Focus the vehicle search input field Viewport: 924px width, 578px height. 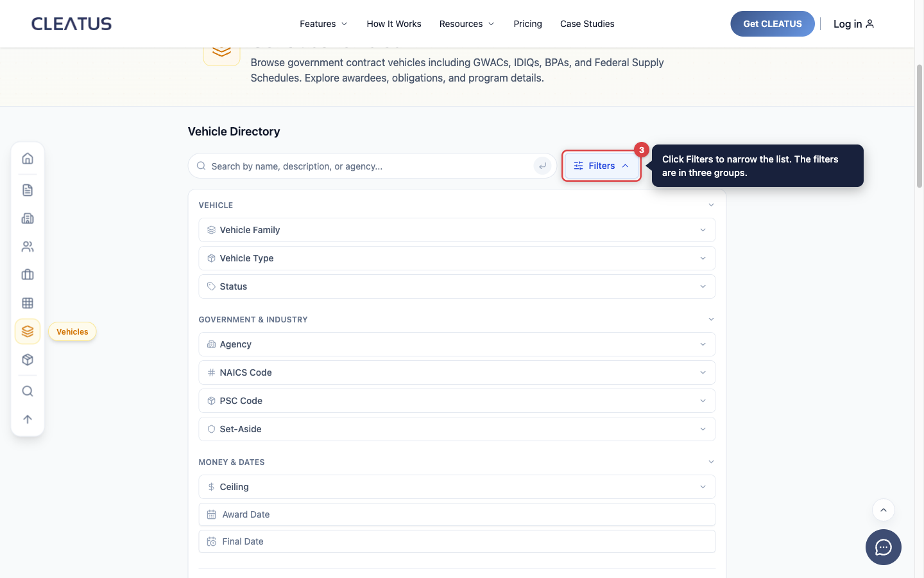[x=372, y=166]
